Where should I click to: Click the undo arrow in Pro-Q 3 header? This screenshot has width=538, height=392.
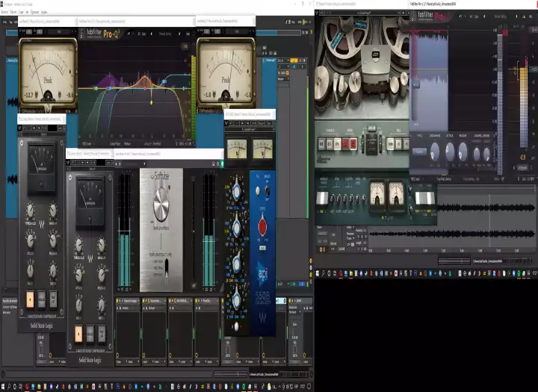pos(129,34)
